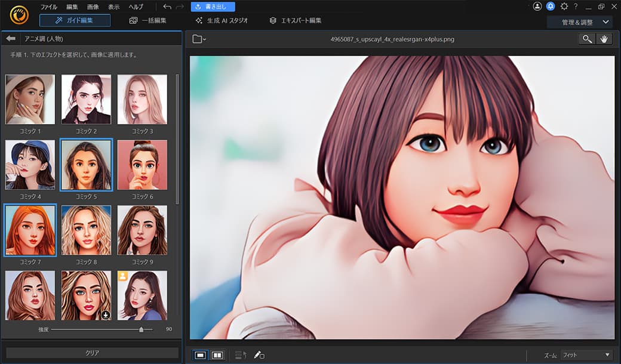621x364 pixels.
Task: Click the 書き出し export button
Action: point(212,6)
